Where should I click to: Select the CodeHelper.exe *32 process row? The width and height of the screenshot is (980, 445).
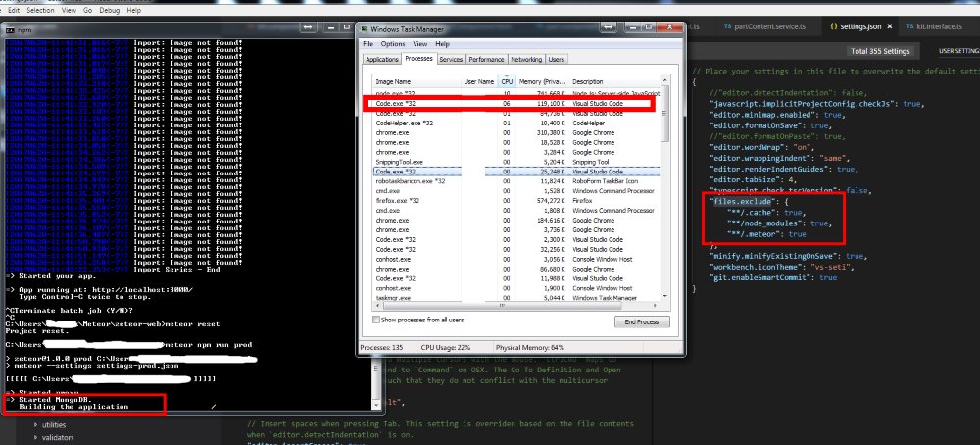pos(516,124)
